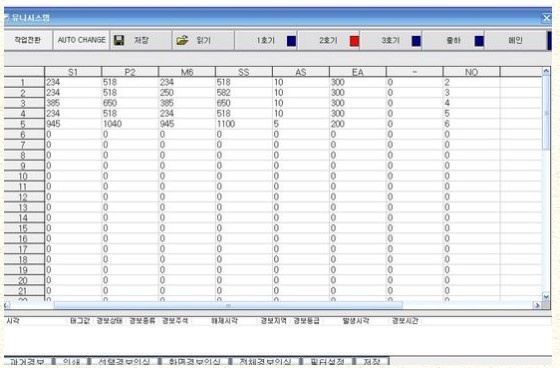Open the 필터설정 tab at bottom

pos(327,362)
